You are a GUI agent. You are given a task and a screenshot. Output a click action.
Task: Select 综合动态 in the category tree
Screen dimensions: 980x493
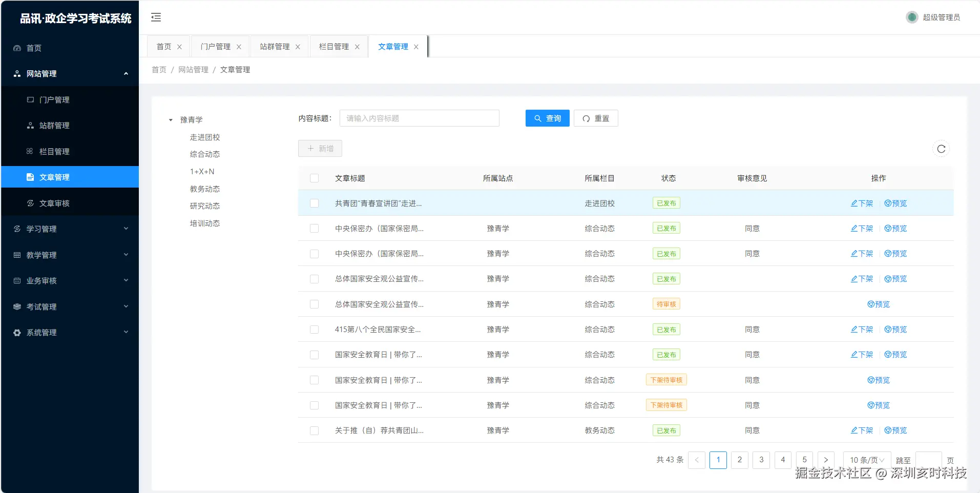205,154
